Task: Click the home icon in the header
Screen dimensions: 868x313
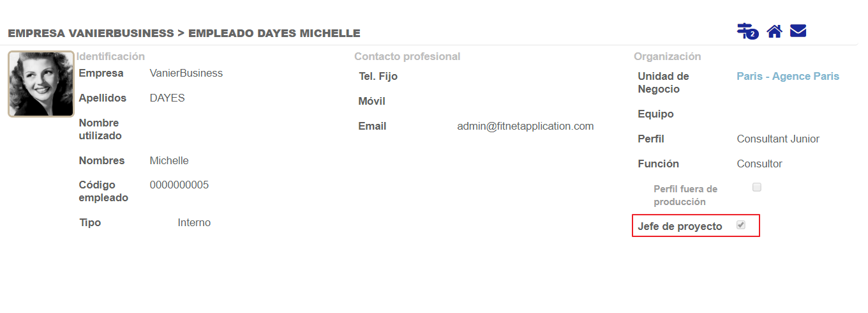Action: pyautogui.click(x=774, y=31)
